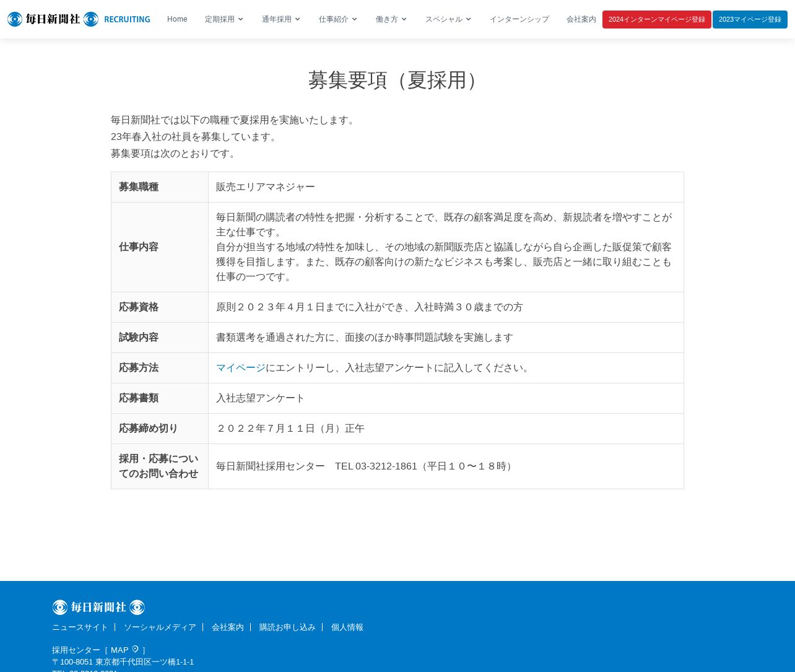Open the インターンシップ menu item
795x672 pixels.
click(519, 19)
